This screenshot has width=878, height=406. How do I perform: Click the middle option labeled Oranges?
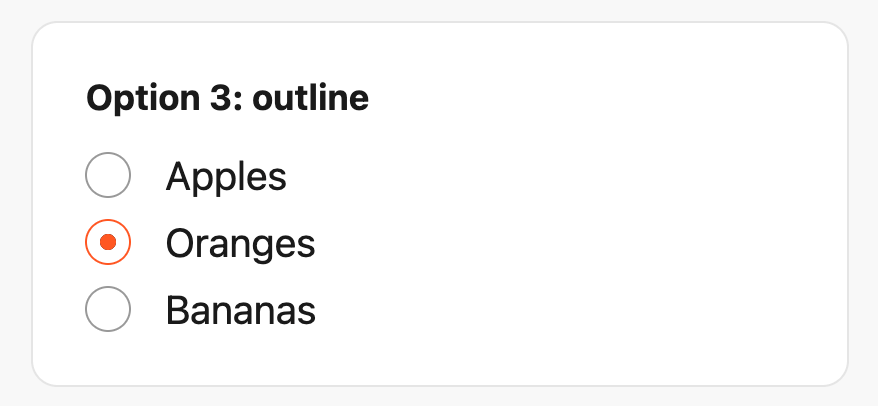240,243
